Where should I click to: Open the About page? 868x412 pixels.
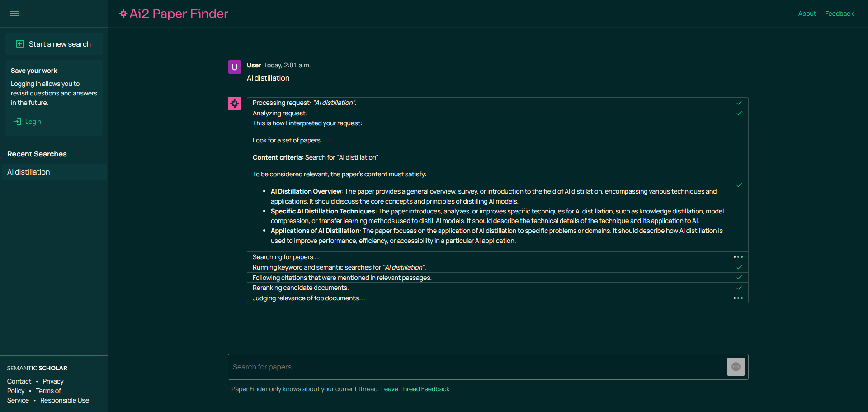[x=807, y=14]
